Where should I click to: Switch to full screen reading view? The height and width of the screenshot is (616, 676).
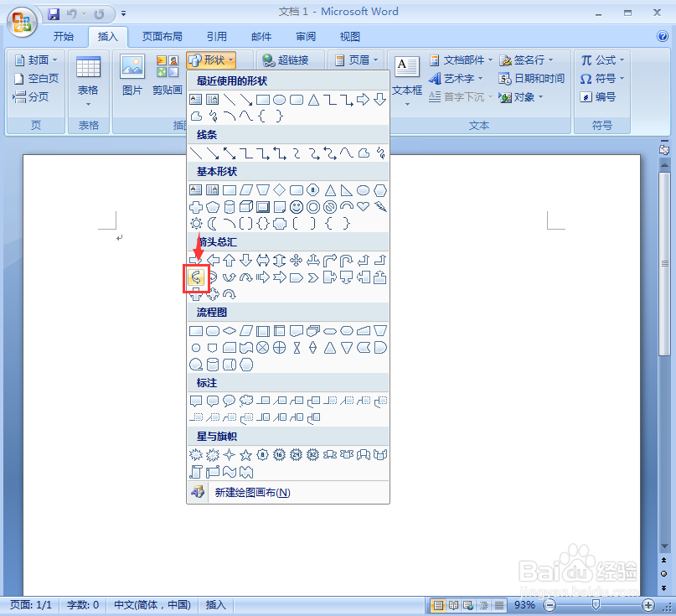453,605
